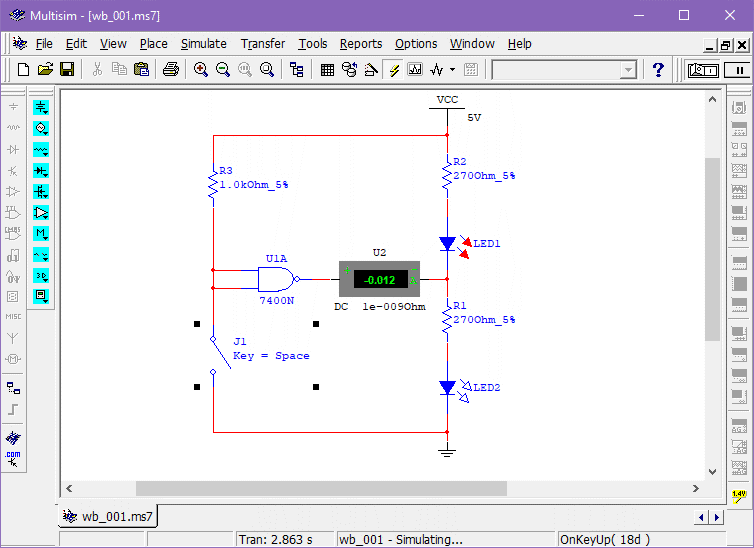Toggle the J1 switch in the circuit
754x548 pixels.
tap(216, 355)
